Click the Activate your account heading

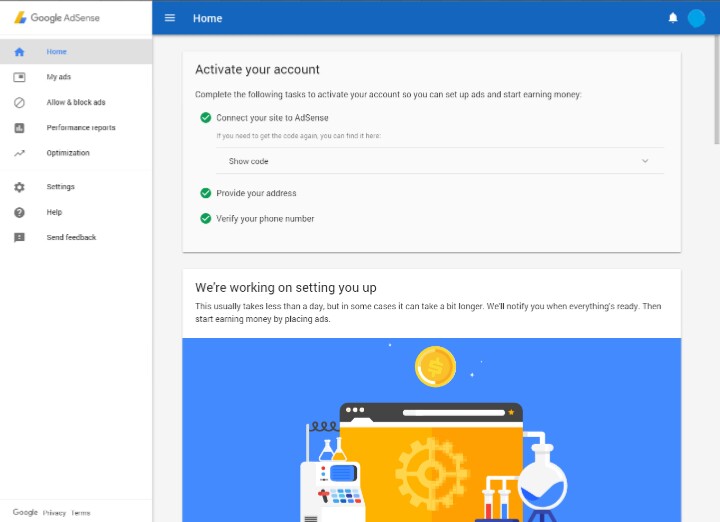(x=257, y=69)
